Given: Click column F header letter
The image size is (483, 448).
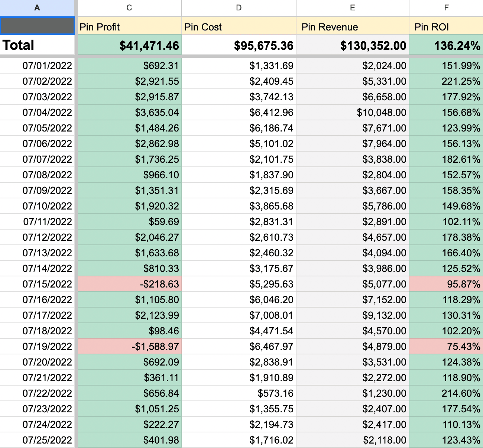Looking at the screenshot, I should click(x=446, y=8).
